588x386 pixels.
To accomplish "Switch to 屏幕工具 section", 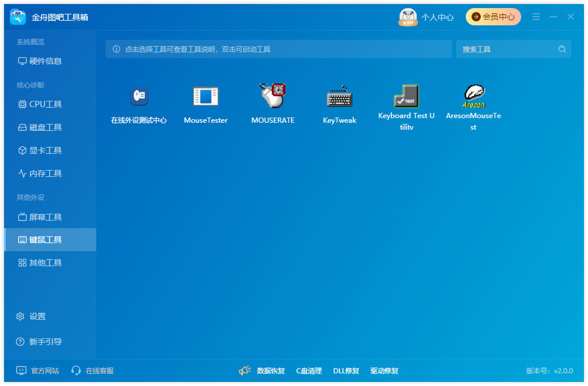I will coord(50,217).
